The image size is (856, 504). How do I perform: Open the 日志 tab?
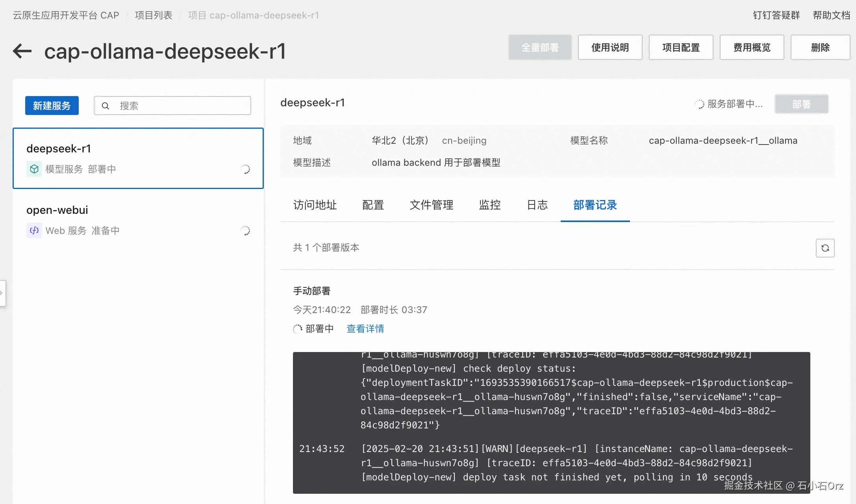537,205
